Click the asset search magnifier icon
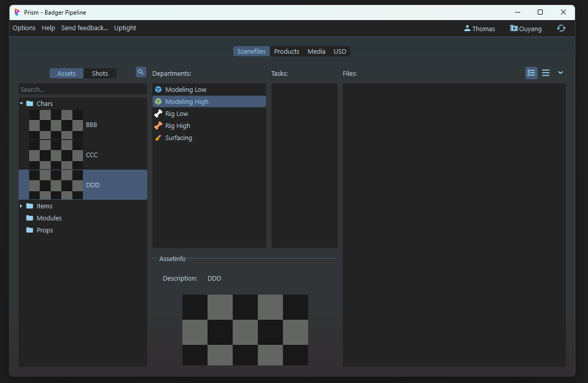Image resolution: width=588 pixels, height=383 pixels. click(141, 72)
